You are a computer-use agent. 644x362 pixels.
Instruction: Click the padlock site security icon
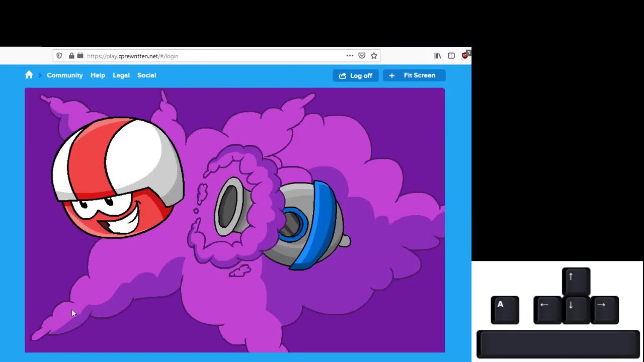(71, 56)
